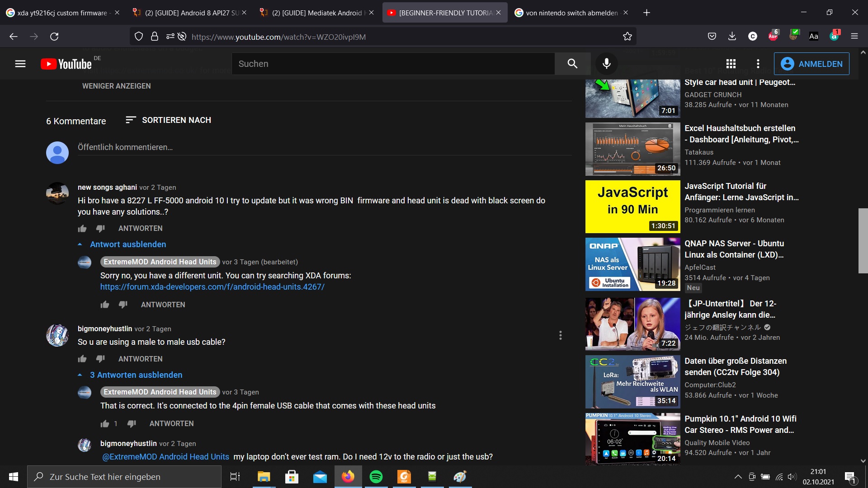Start voice search with microphone icon
The height and width of the screenshot is (488, 868).
pyautogui.click(x=606, y=64)
